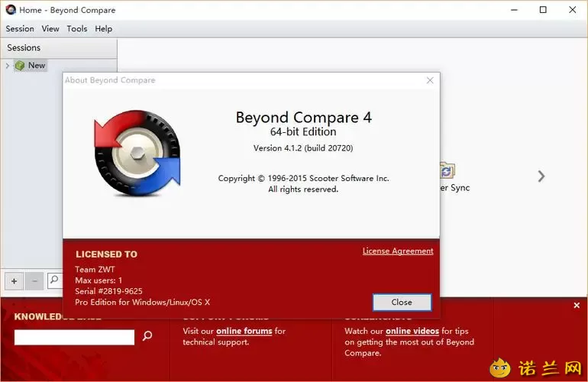Click the remove session minus button
Screen dimensions: 588x382
point(34,281)
